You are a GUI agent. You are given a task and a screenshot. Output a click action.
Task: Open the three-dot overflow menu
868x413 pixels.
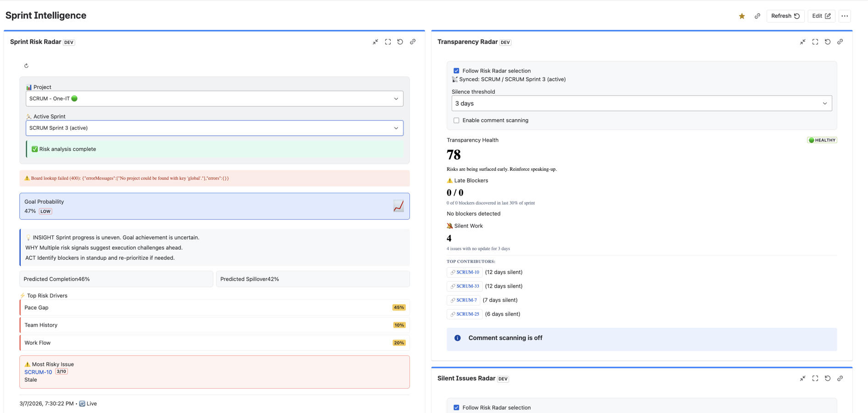(845, 16)
